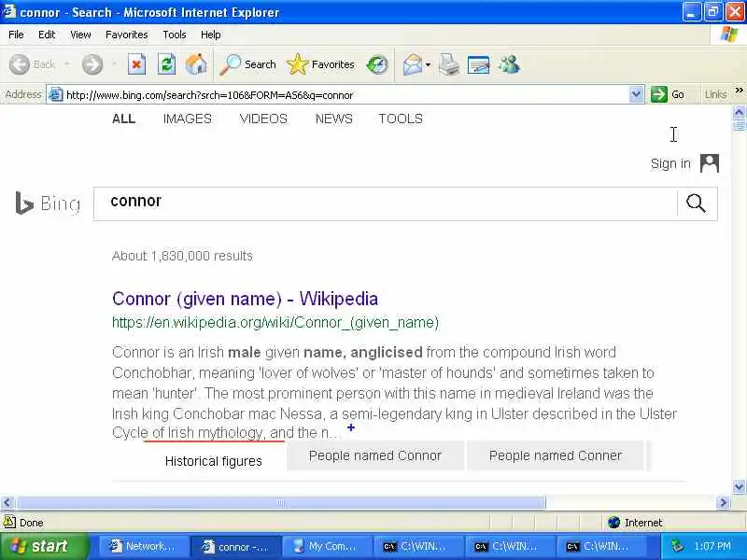Click the horizontal scrollbar thumb

[x=281, y=502]
